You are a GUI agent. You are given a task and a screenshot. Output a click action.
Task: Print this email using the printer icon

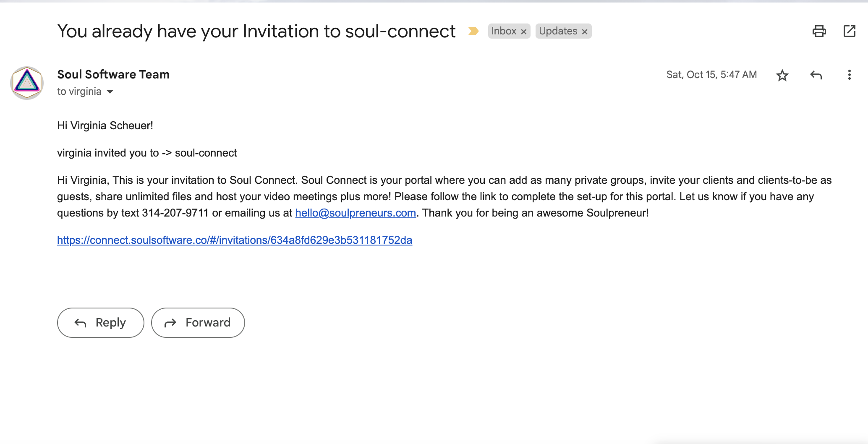pos(819,31)
